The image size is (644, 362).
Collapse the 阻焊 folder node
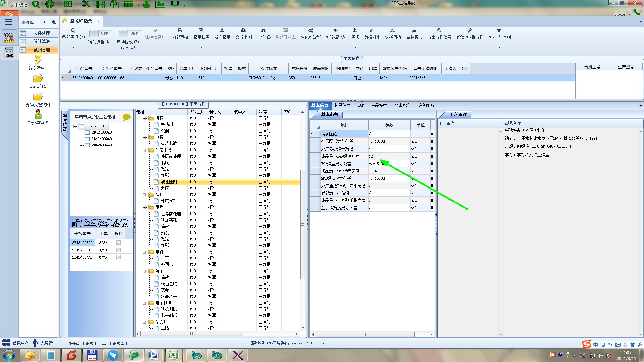[144, 207]
